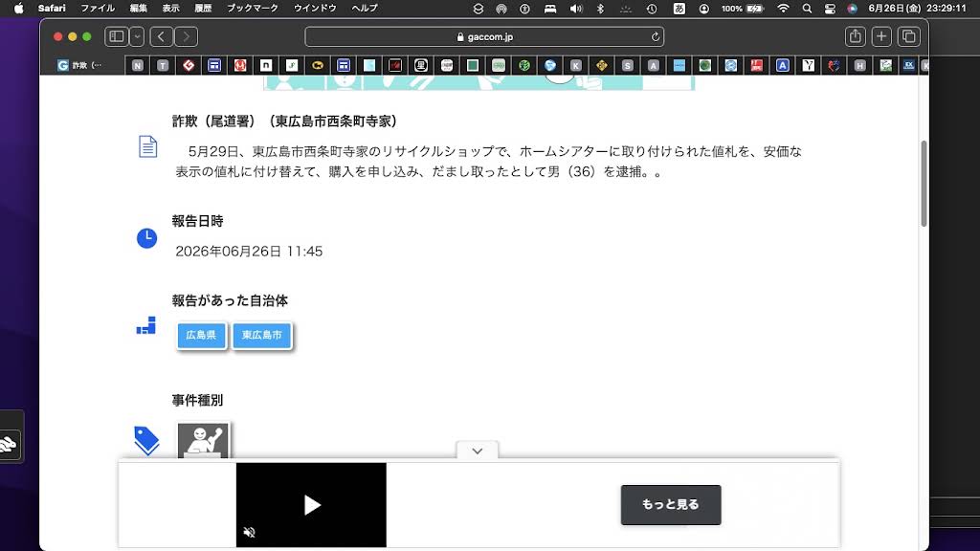
Task: Open the Share menu
Action: (x=855, y=37)
